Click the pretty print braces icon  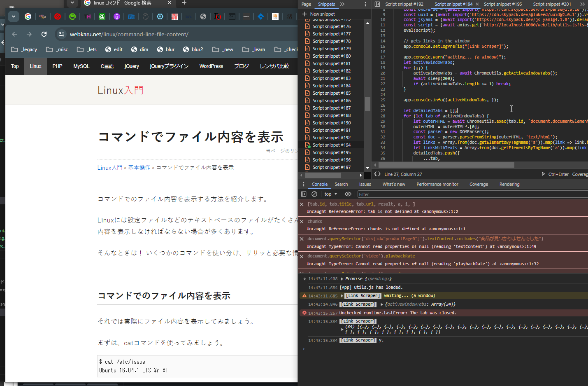click(377, 174)
